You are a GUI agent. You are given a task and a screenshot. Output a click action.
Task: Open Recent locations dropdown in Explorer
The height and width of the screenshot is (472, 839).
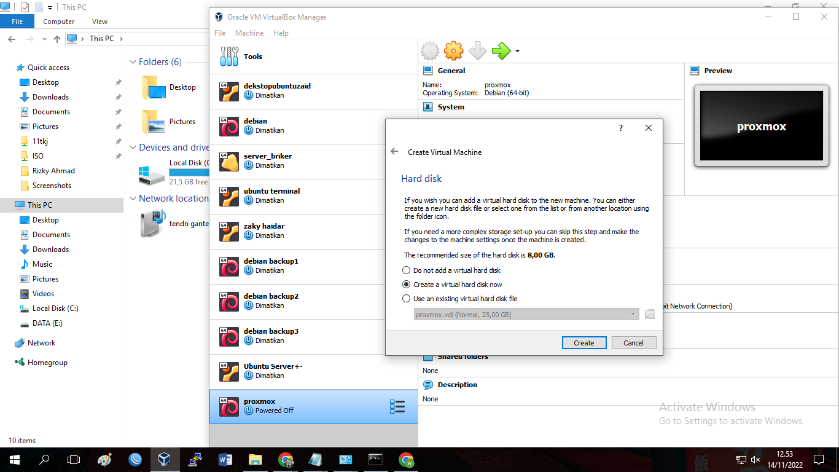point(44,39)
